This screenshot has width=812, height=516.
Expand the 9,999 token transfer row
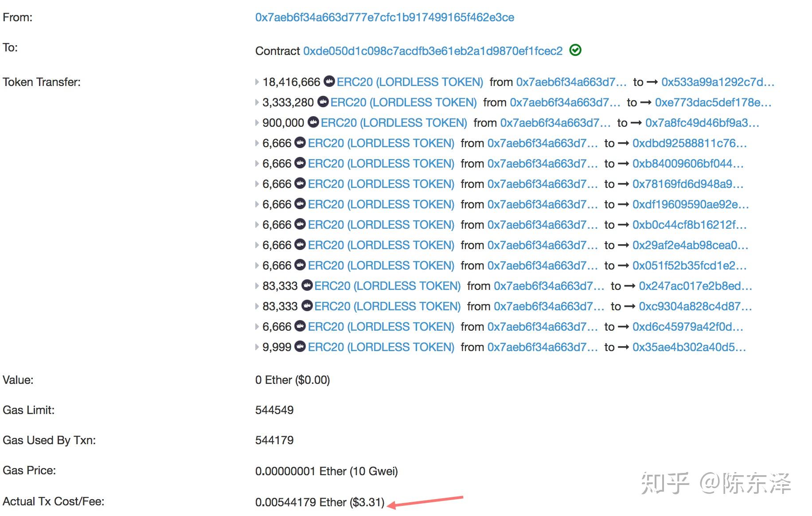pos(257,347)
